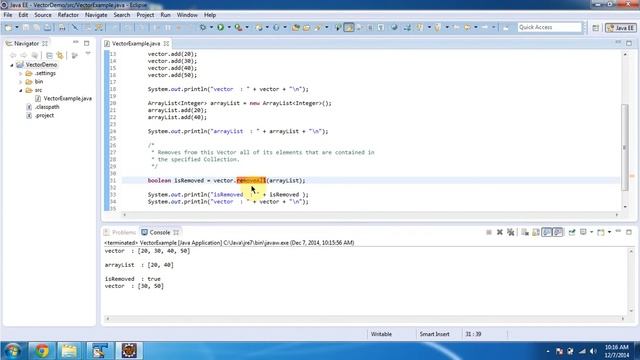Toggle Scroll Lock in Console toolbar
This screenshot has height=360, width=640.
pos(536,232)
